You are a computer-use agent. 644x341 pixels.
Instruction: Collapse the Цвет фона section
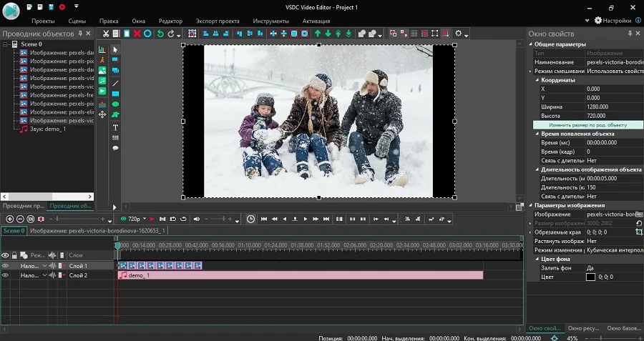[x=537, y=259]
